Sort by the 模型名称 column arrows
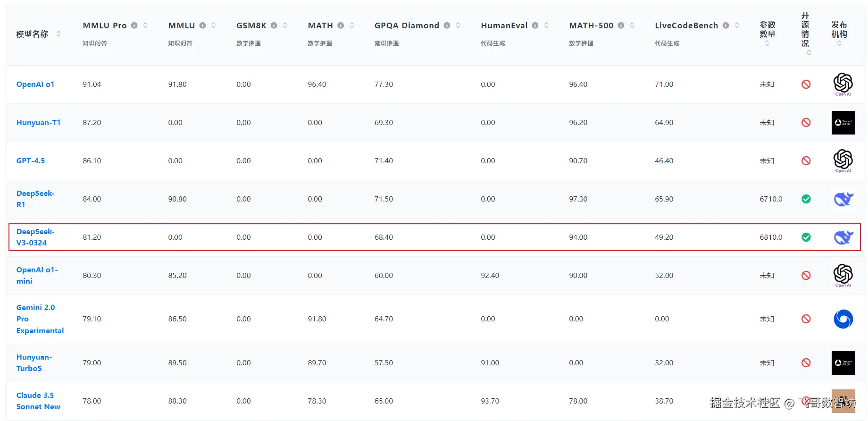 tap(58, 34)
